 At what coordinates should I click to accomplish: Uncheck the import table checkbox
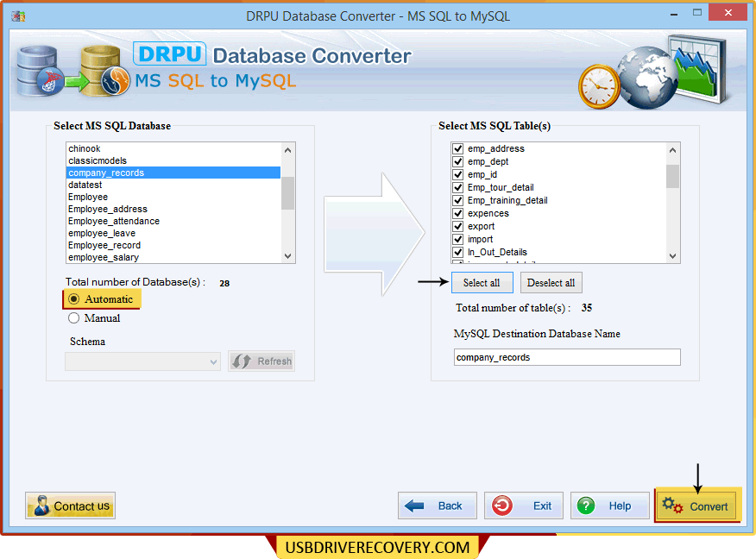(x=458, y=240)
